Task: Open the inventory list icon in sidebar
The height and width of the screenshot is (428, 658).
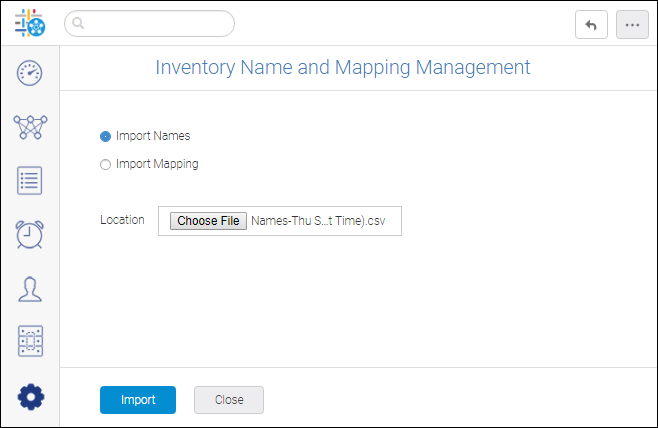Action: 29,180
